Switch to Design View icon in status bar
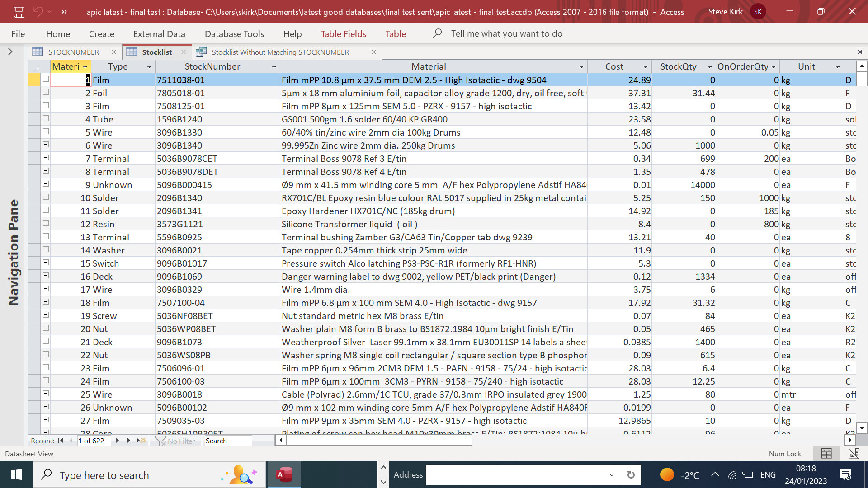Image resolution: width=868 pixels, height=488 pixels. 854,454
